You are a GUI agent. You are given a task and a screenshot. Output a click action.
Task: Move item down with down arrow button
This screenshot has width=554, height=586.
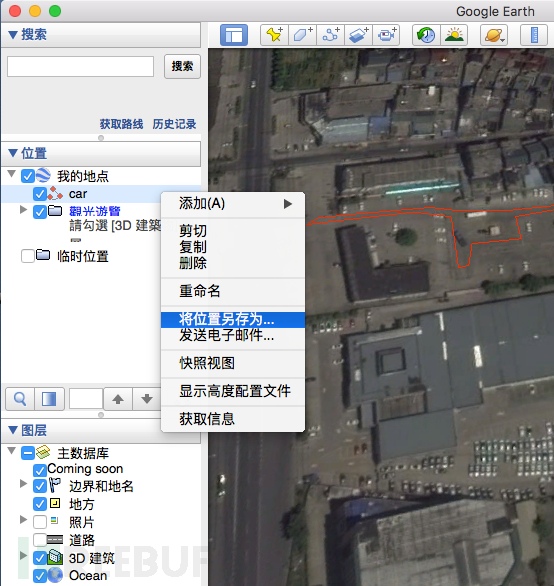147,399
